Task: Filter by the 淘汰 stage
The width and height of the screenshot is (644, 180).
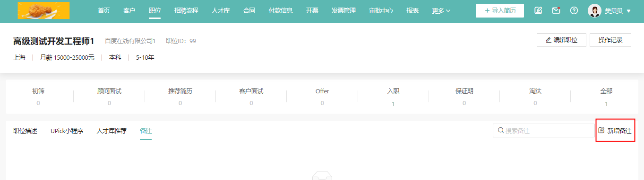Action: pos(535,96)
